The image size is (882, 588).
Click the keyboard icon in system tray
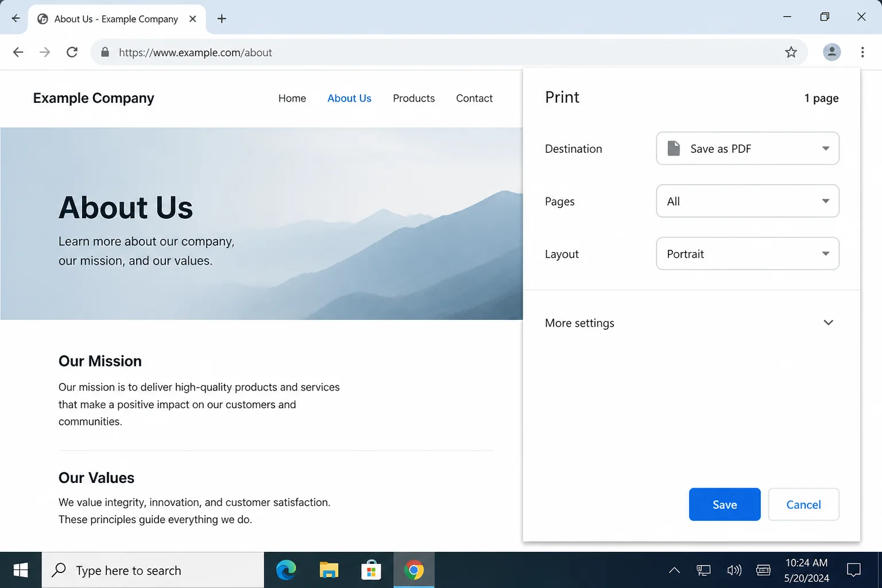(x=763, y=570)
